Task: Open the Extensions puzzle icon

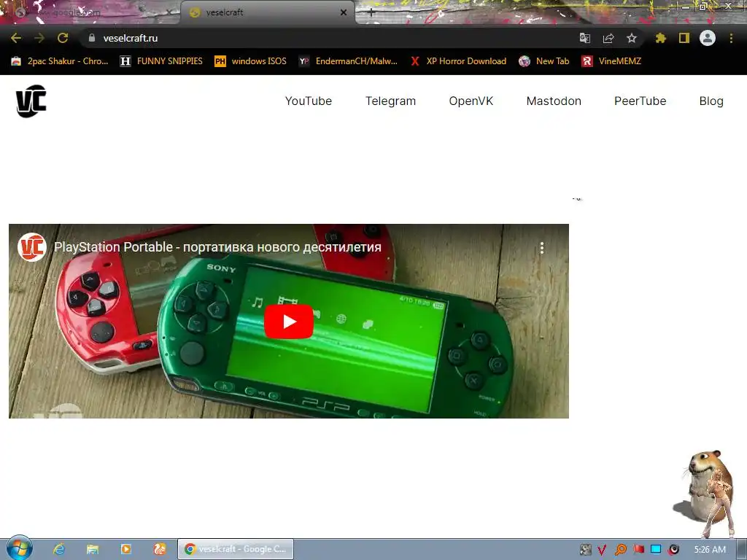Action: [660, 38]
